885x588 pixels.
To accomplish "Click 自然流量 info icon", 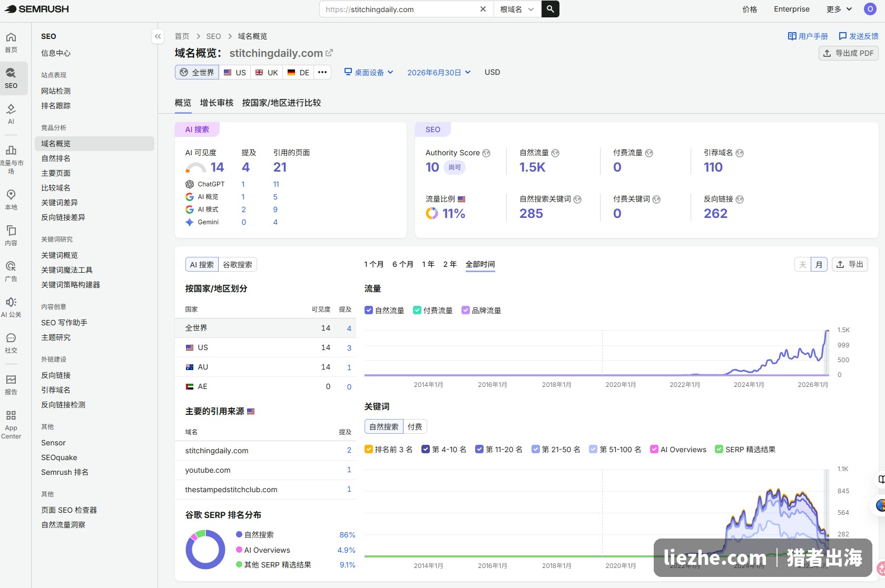I will pyautogui.click(x=555, y=153).
